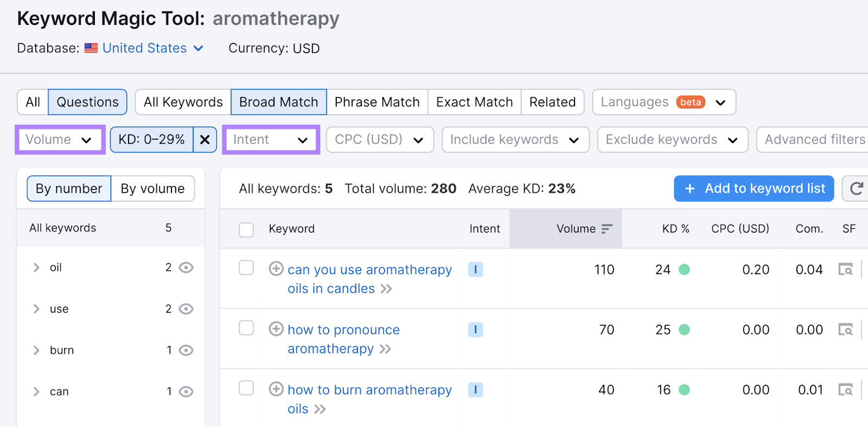Hide the "oil" group using its eye icon

pyautogui.click(x=186, y=267)
